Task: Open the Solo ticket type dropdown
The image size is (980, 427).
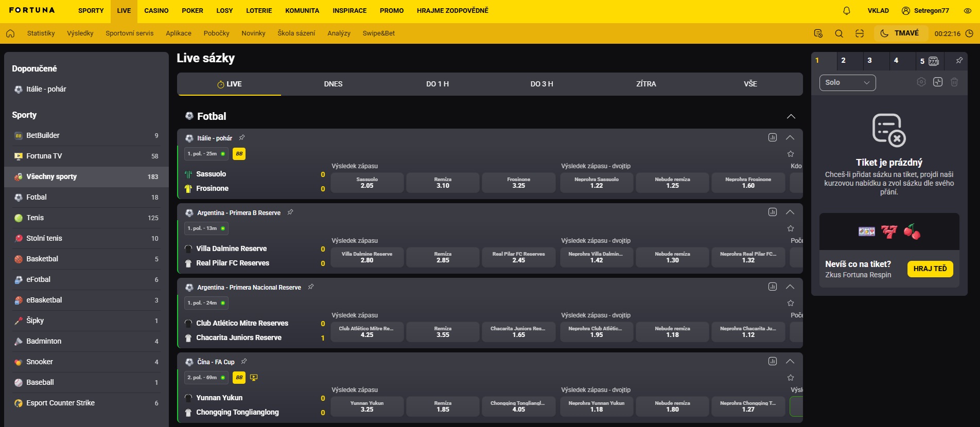Action: click(x=847, y=83)
